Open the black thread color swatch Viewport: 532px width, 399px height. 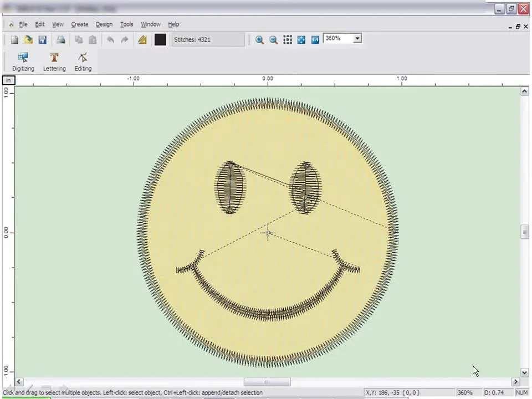pyautogui.click(x=160, y=40)
